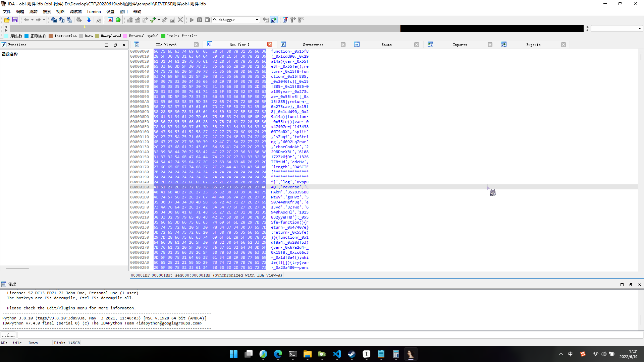Click the save database floppy icon
The height and width of the screenshot is (362, 644).
[x=15, y=20]
